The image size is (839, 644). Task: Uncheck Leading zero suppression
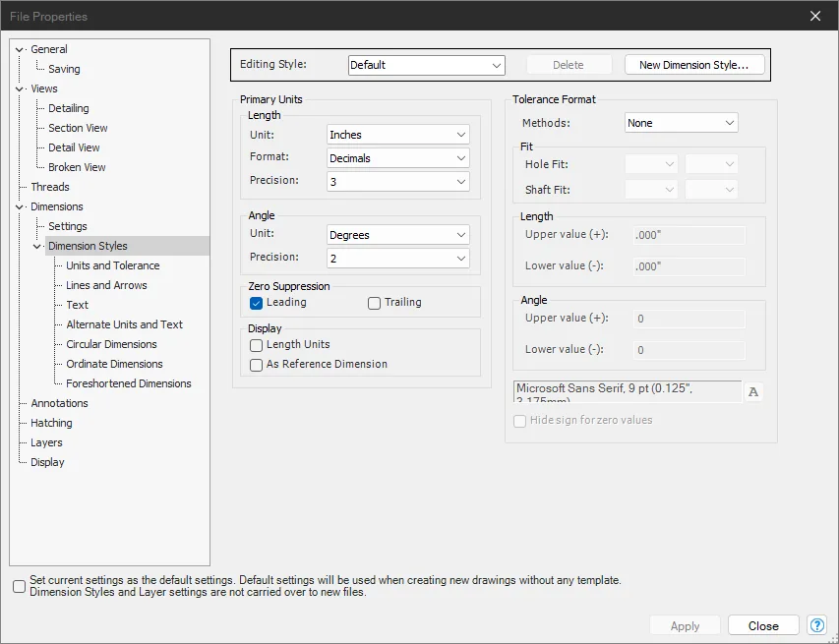[257, 303]
